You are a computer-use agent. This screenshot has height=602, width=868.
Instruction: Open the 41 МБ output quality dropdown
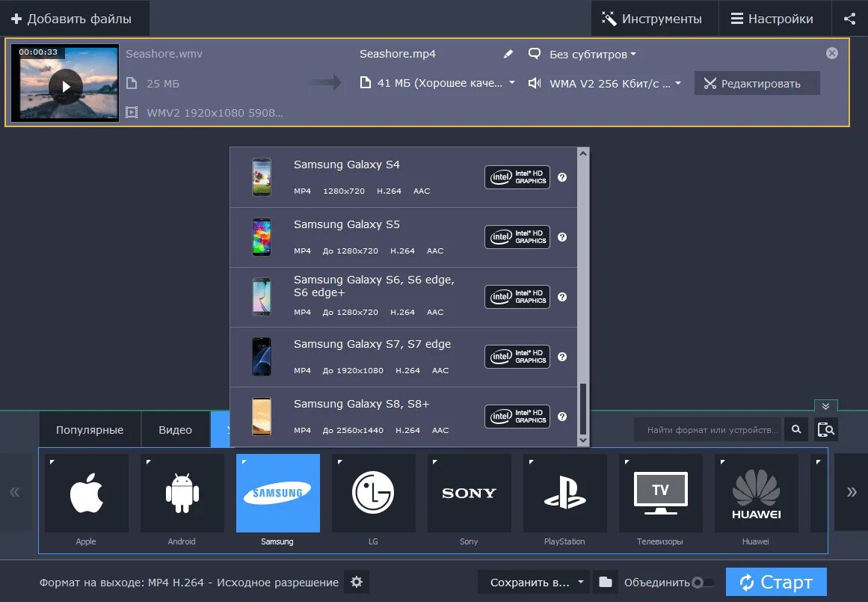438,83
